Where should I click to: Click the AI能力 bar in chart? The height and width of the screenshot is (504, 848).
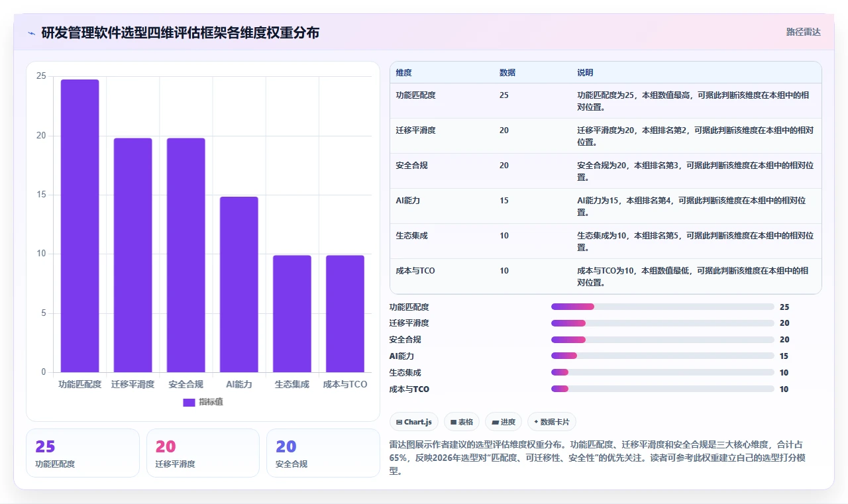point(239,284)
